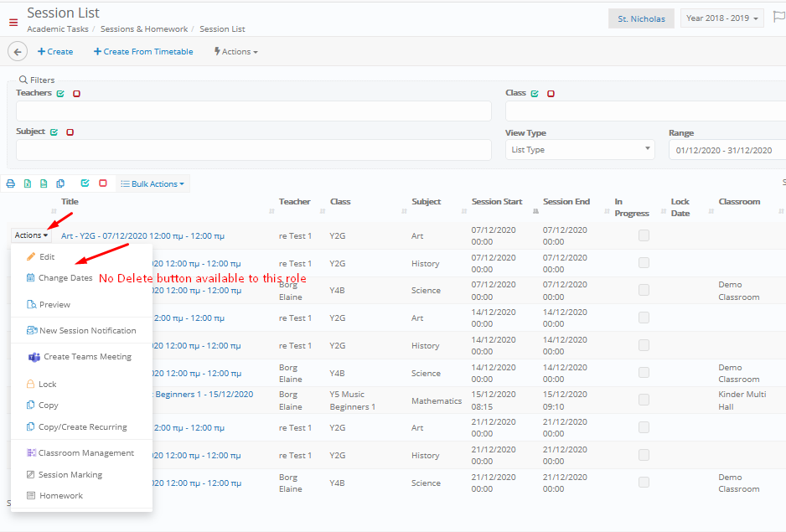Clear the Teachers filter with the red square icon
The image size is (786, 532).
click(x=77, y=93)
